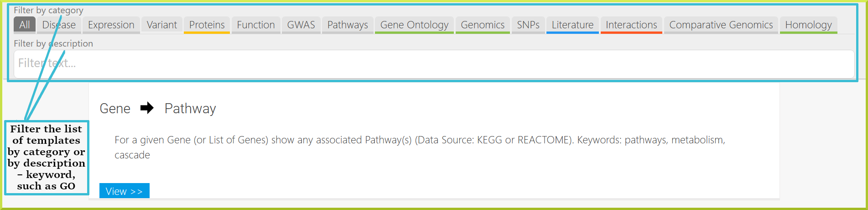Select the All category filter tab

pos(25,25)
